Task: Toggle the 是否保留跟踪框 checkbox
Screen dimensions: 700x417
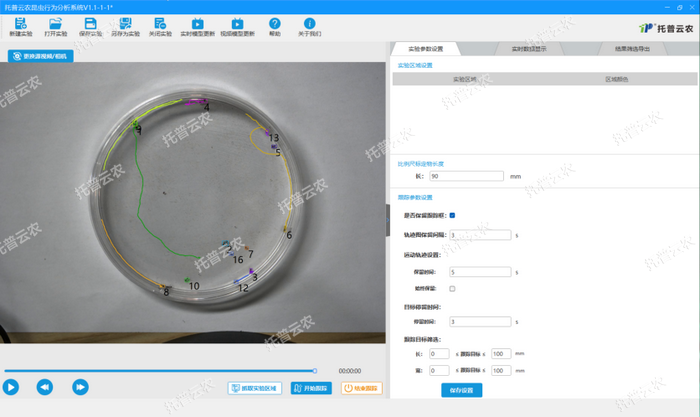Action: click(x=453, y=215)
